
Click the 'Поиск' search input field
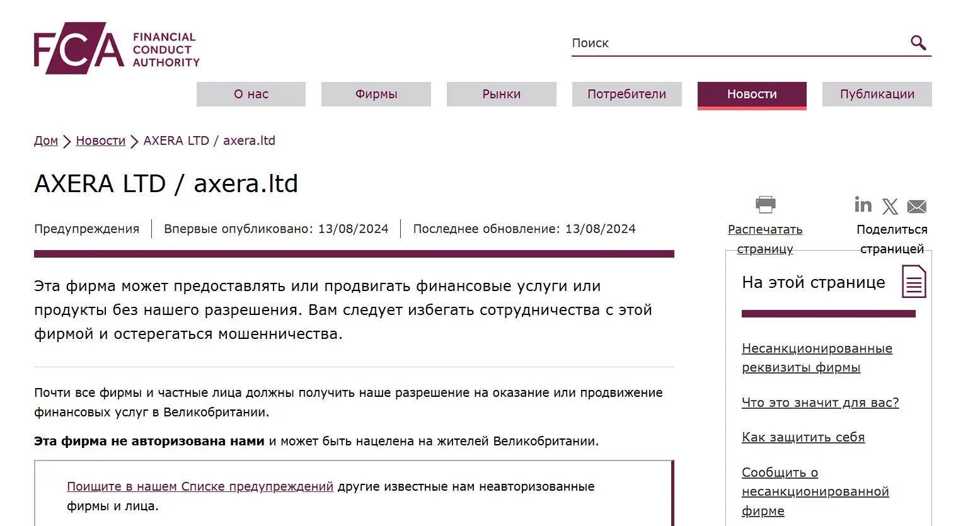pos(693,43)
